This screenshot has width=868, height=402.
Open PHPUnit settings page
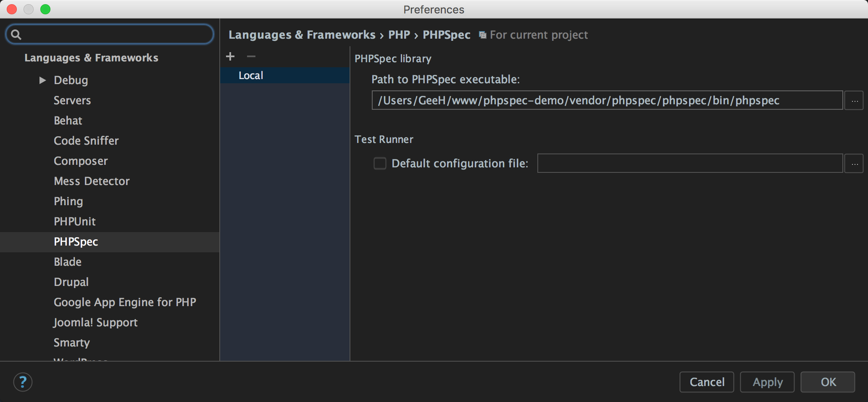coord(75,221)
